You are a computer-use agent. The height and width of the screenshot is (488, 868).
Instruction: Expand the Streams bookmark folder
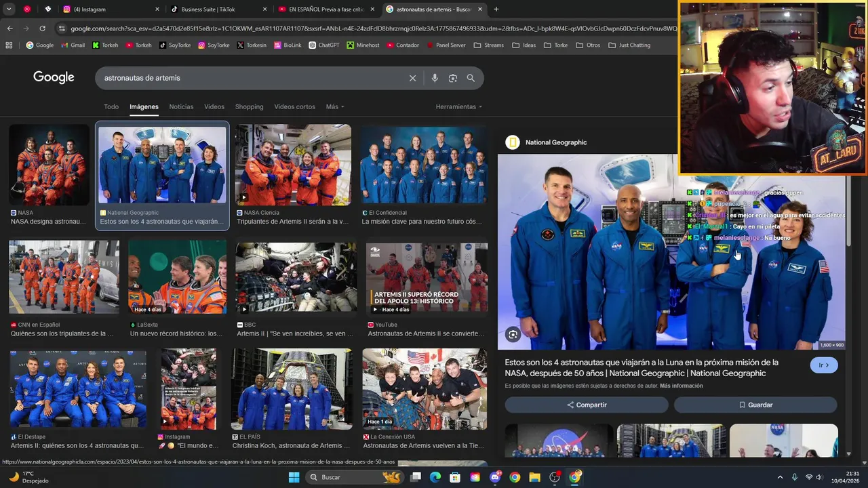pos(489,45)
